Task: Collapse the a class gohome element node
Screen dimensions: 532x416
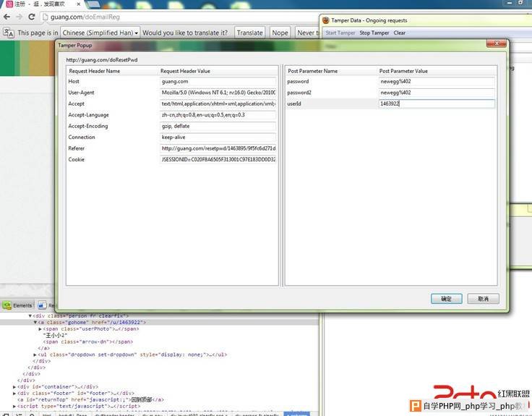Action: 35,322
